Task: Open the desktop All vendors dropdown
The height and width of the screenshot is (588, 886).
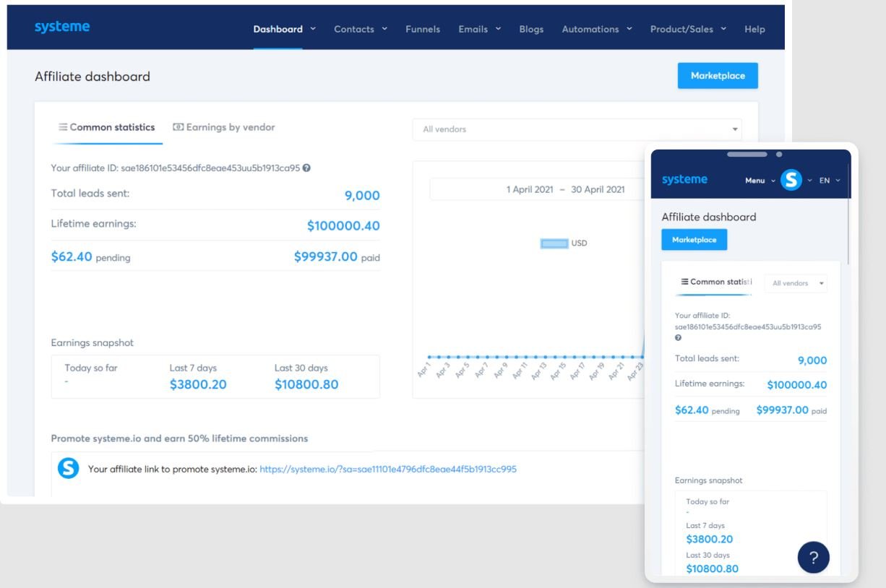Action: pos(577,129)
